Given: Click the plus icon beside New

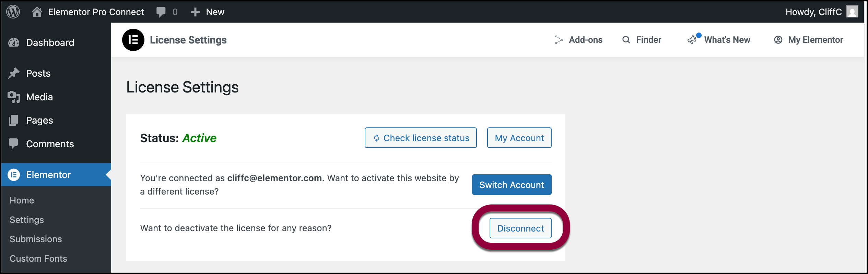Looking at the screenshot, I should 195,12.
